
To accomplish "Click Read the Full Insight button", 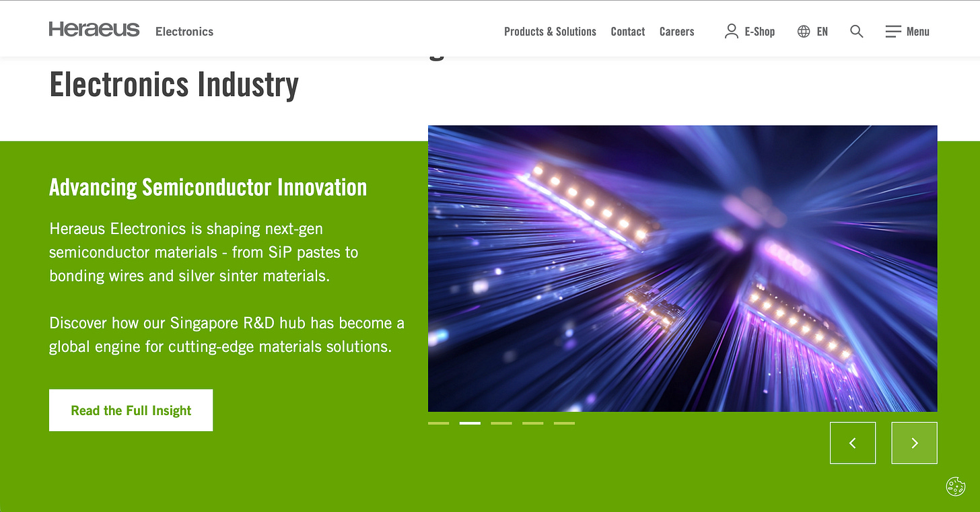I will [x=131, y=410].
